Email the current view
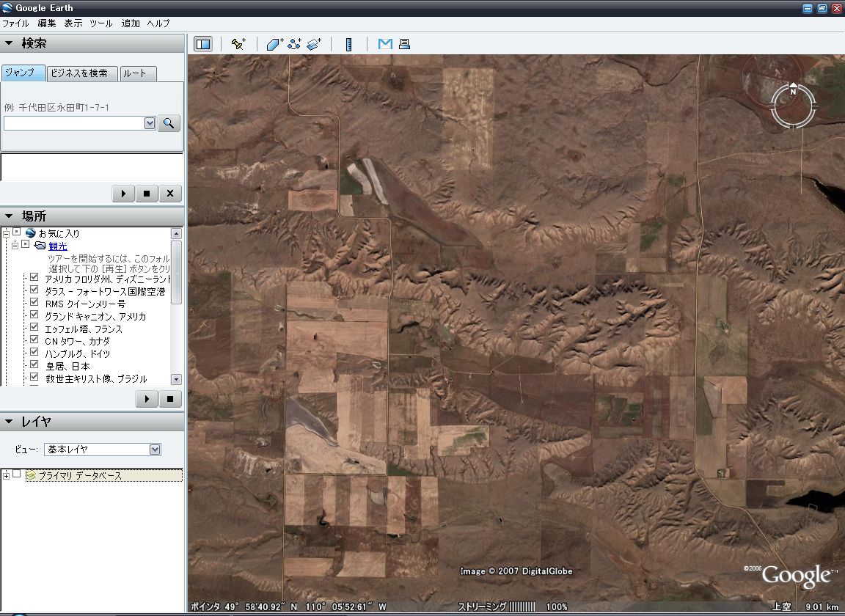The width and height of the screenshot is (845, 616). 385,44
